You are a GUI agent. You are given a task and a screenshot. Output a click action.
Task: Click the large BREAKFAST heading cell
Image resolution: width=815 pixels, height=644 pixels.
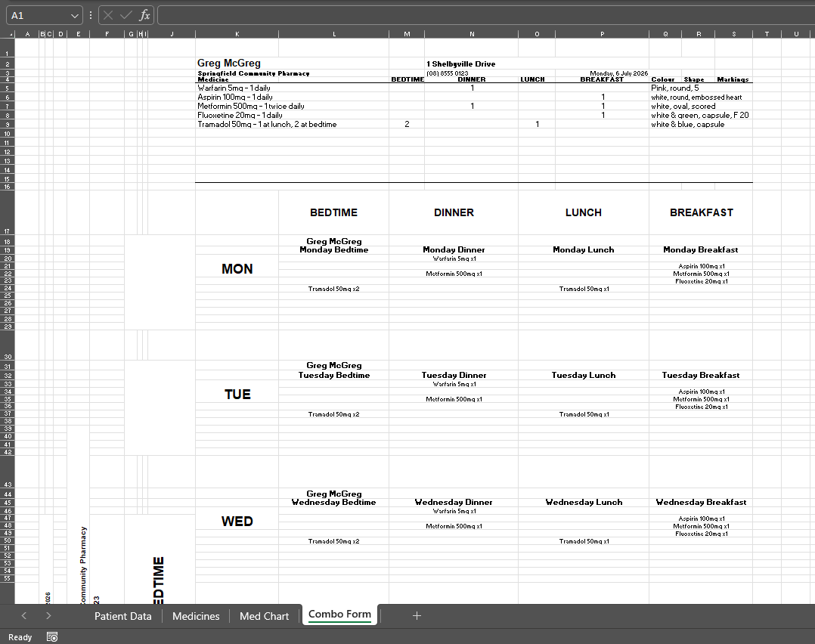point(701,212)
